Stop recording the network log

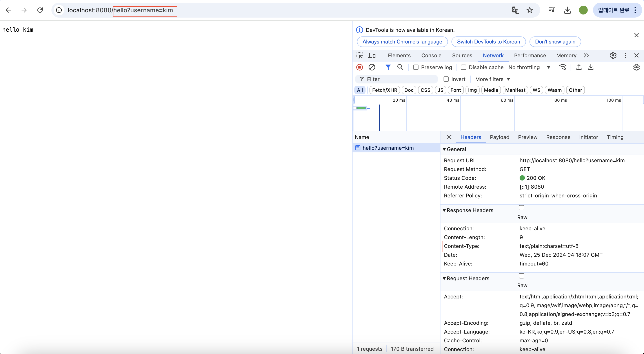pyautogui.click(x=360, y=67)
